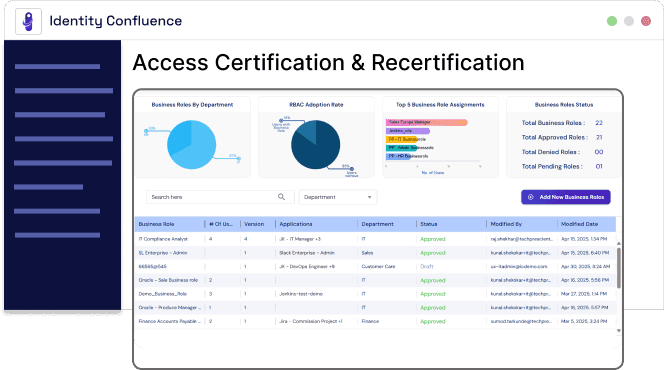
Task: Click the Sales Europe Manager bar in the chart
Action: tap(426, 122)
